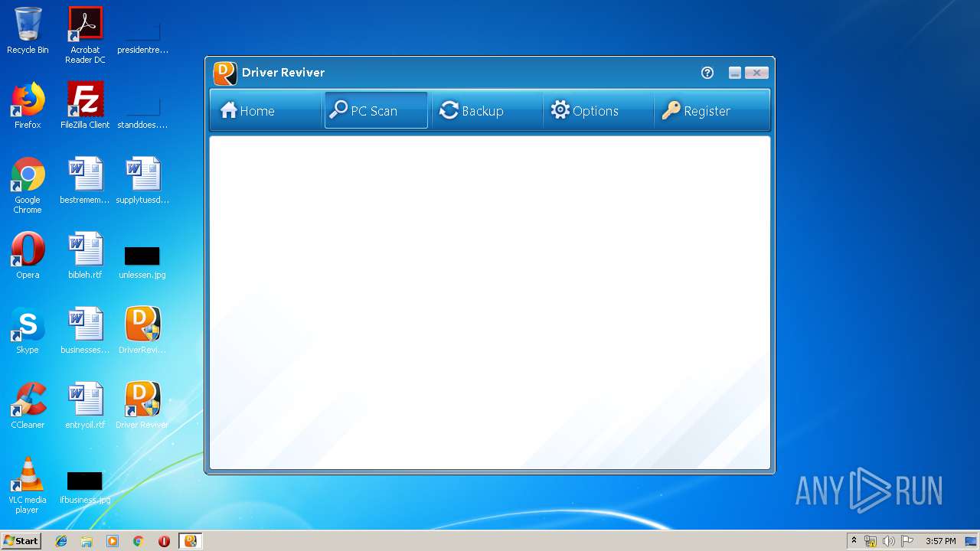Open the volume speaker tray icon
This screenshot has width=980, height=551.
point(889,541)
